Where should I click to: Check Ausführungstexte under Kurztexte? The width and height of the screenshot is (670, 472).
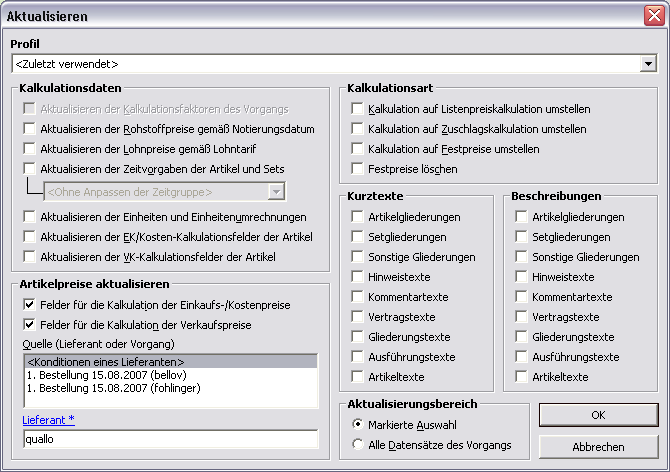[x=357, y=357]
